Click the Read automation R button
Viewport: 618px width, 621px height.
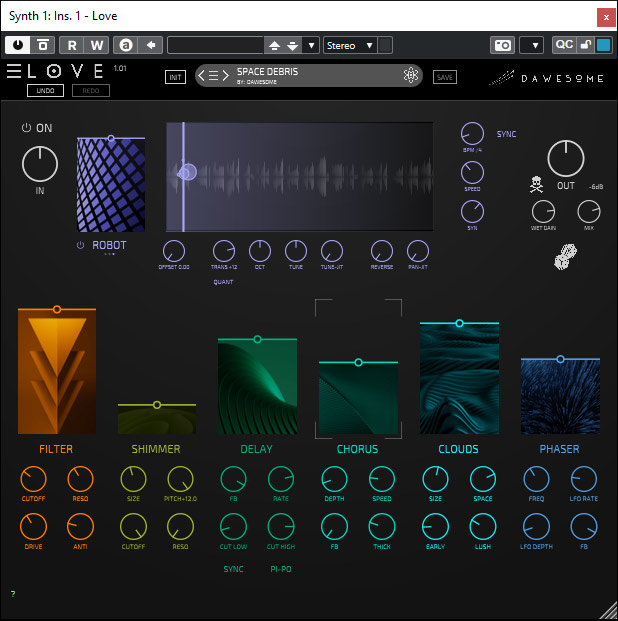point(72,45)
